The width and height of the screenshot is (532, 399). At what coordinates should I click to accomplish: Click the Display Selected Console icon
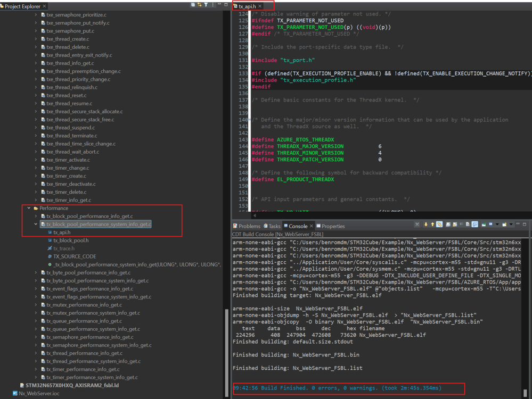490,225
